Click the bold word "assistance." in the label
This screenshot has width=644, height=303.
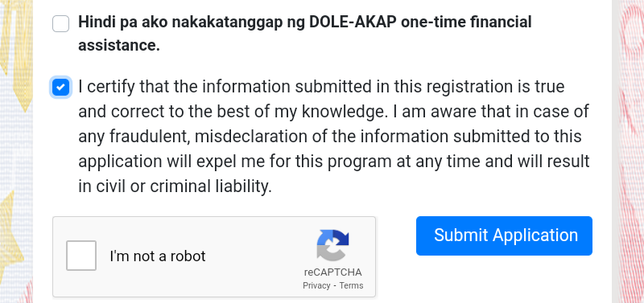[x=119, y=46]
